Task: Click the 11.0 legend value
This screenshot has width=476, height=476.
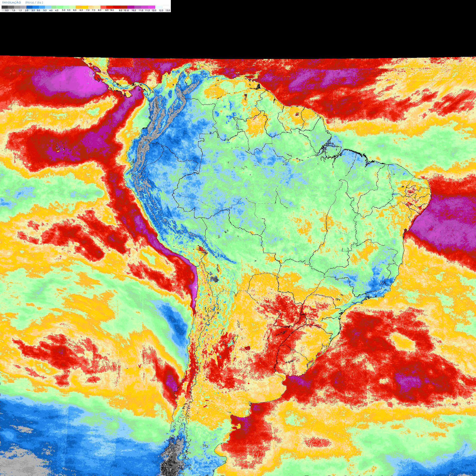Action: [x=141, y=10]
